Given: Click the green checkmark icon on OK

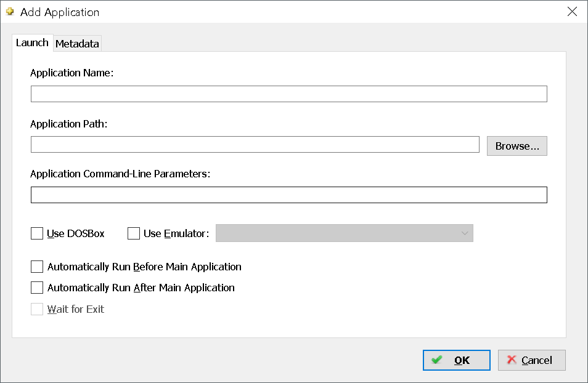Looking at the screenshot, I should click(x=436, y=360).
